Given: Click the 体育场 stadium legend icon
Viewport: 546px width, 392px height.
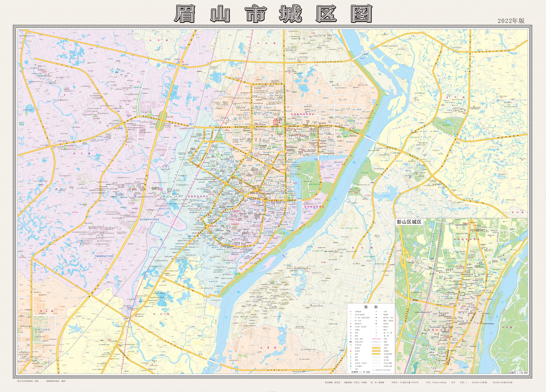Looking at the screenshot, I should click(x=376, y=324).
